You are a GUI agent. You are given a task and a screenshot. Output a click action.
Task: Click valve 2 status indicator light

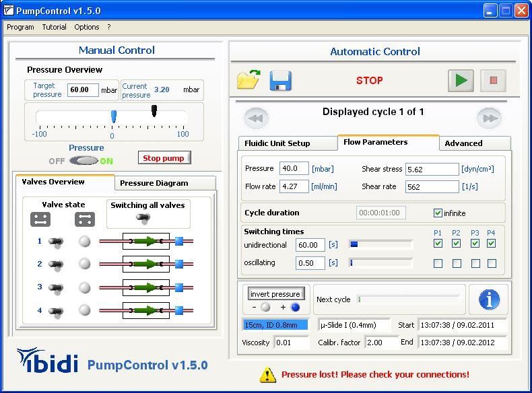(x=84, y=264)
